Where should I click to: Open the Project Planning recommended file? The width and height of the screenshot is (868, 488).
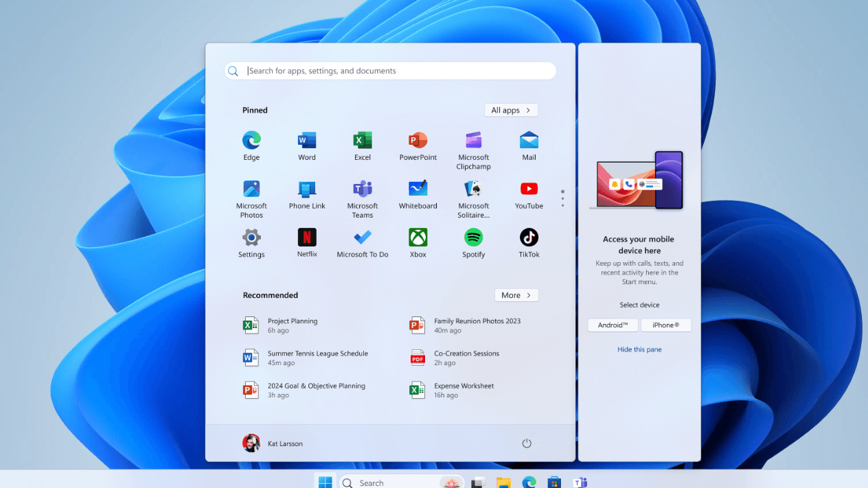293,325
